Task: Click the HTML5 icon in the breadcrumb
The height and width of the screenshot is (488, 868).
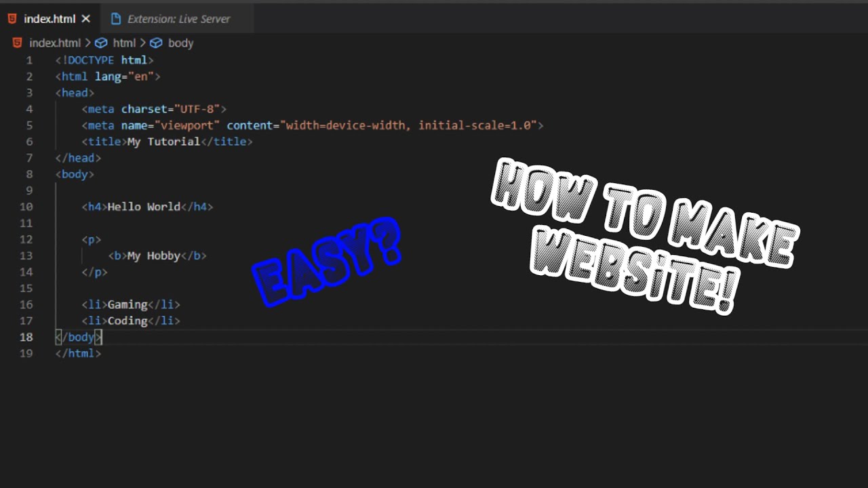Action: pyautogui.click(x=18, y=43)
